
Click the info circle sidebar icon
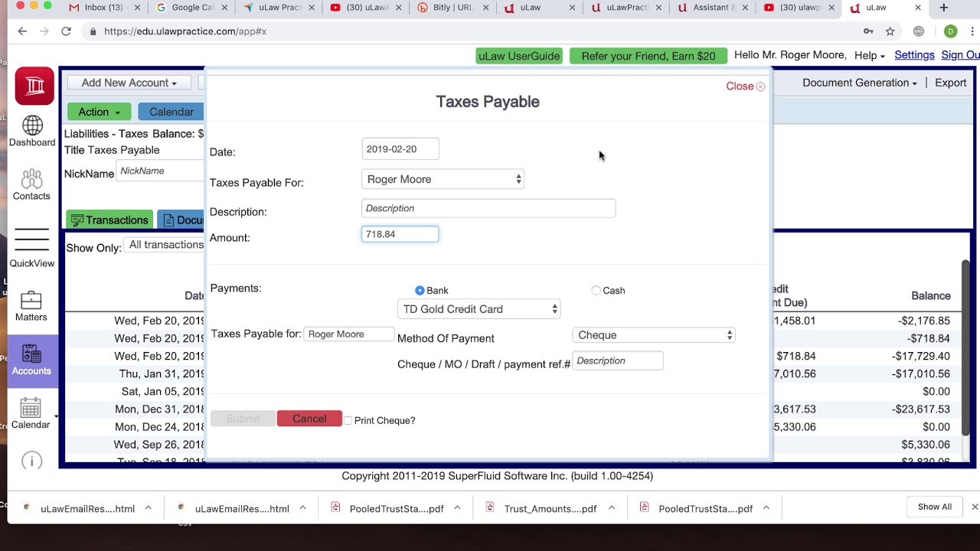tap(32, 461)
